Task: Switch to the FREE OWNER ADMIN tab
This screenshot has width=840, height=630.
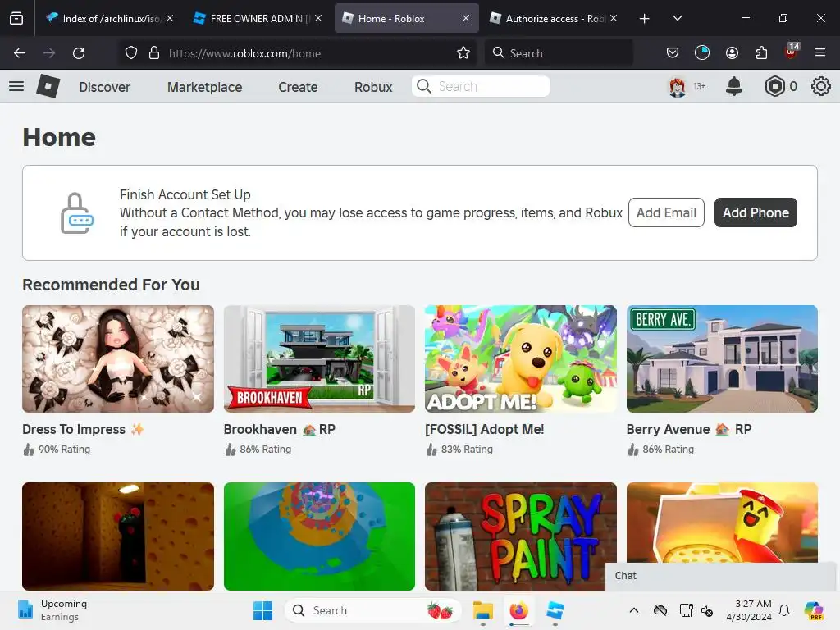Action: pyautogui.click(x=258, y=18)
